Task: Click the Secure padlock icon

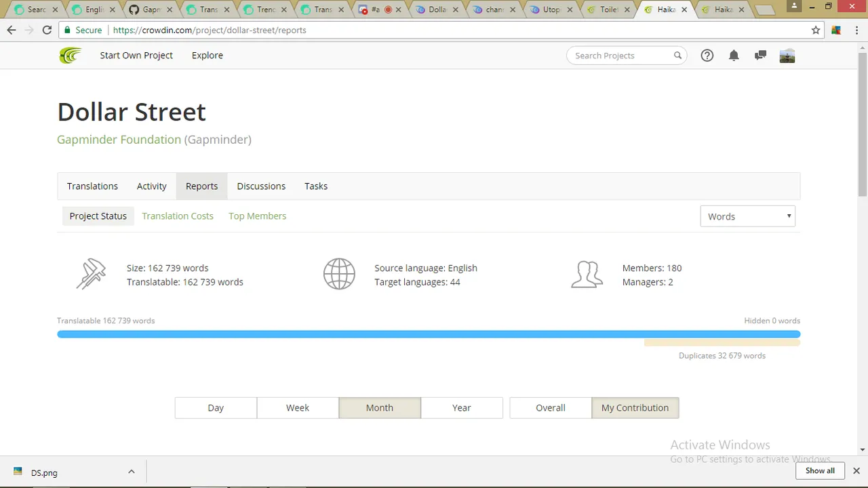Action: (x=66, y=30)
